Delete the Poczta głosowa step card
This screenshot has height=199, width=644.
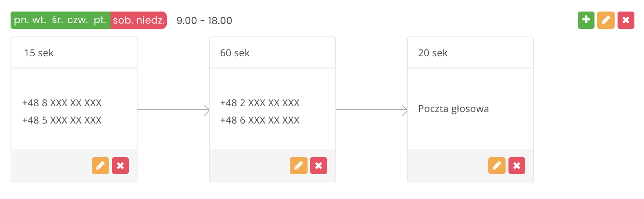click(517, 165)
